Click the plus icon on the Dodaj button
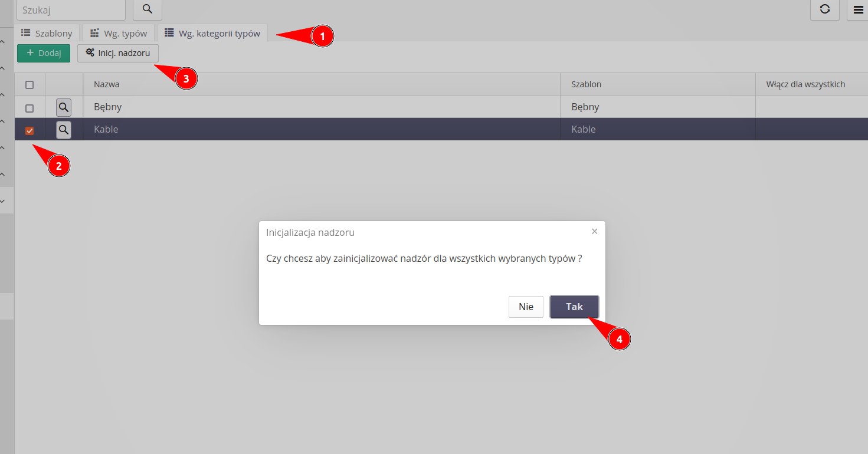The height and width of the screenshot is (454, 868). click(x=29, y=52)
